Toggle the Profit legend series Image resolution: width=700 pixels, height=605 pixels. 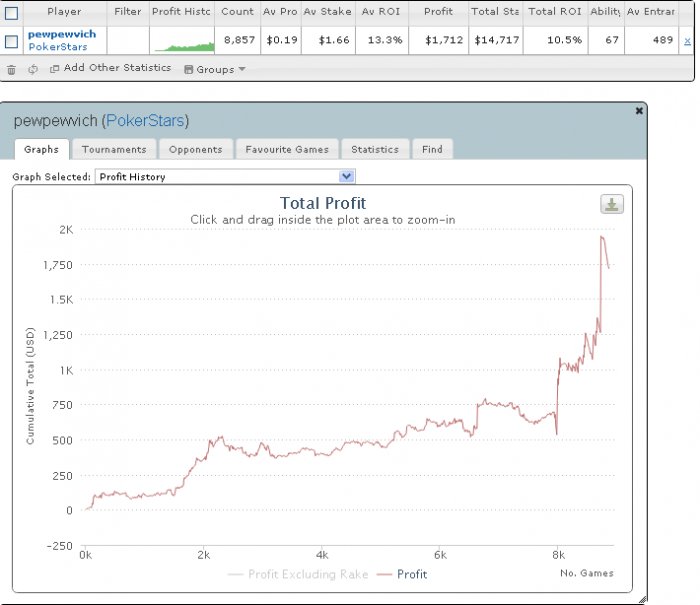[x=402, y=574]
